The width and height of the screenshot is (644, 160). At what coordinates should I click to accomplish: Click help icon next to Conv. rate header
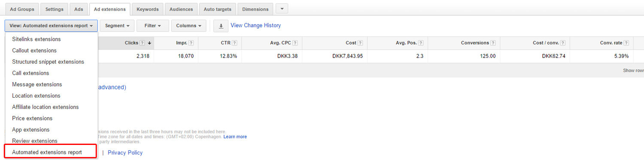coord(626,43)
